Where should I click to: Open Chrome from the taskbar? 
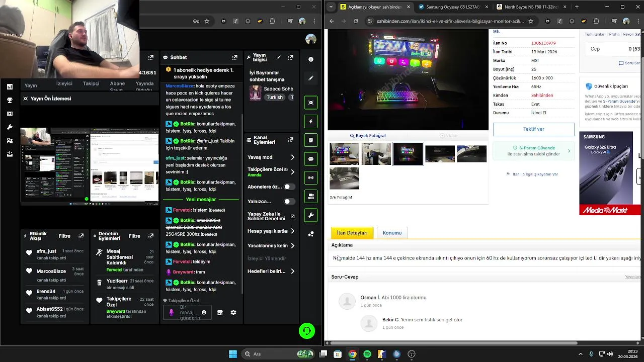tap(353, 354)
